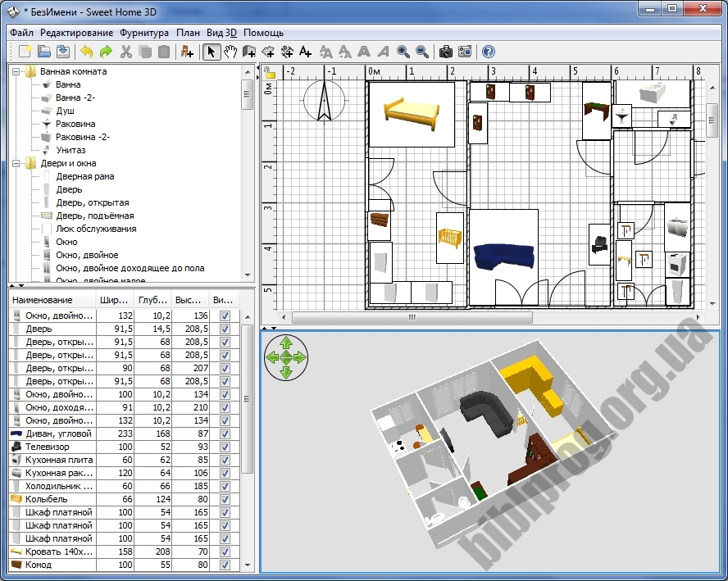Click the Cut scissors icon
728x581 pixels.
coord(125,52)
